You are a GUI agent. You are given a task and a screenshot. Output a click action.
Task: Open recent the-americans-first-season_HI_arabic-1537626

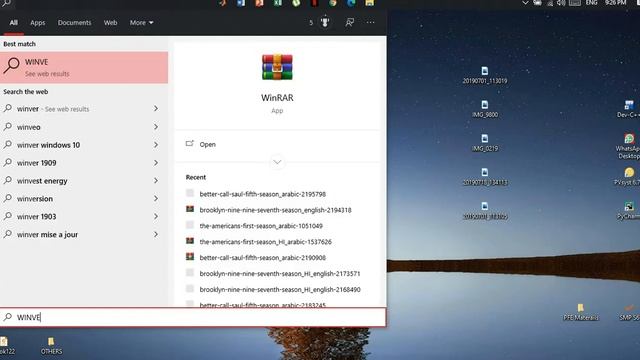coord(265,242)
